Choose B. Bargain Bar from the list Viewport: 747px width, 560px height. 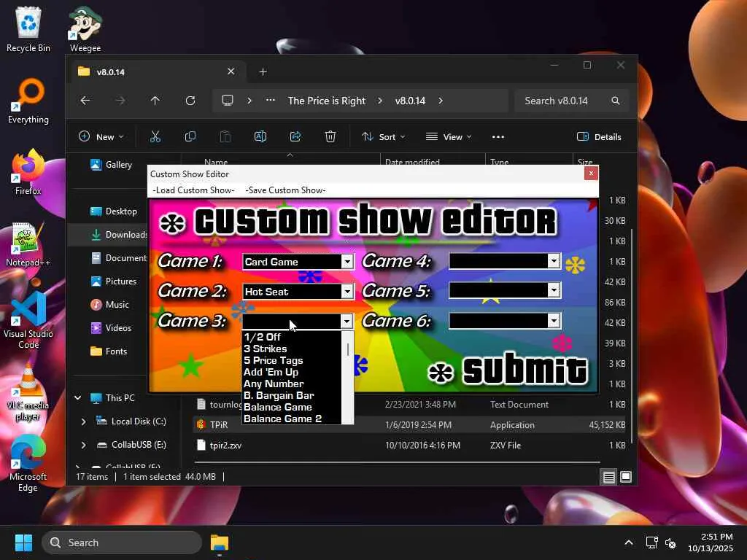coord(292,396)
